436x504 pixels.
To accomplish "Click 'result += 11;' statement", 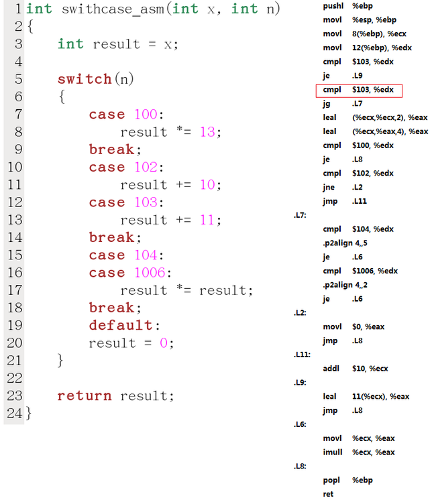I will coord(170,220).
